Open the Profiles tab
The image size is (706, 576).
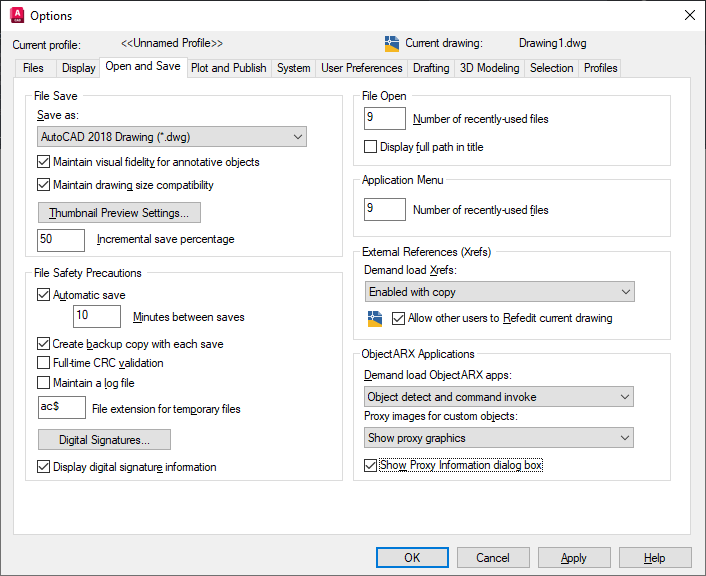click(600, 68)
